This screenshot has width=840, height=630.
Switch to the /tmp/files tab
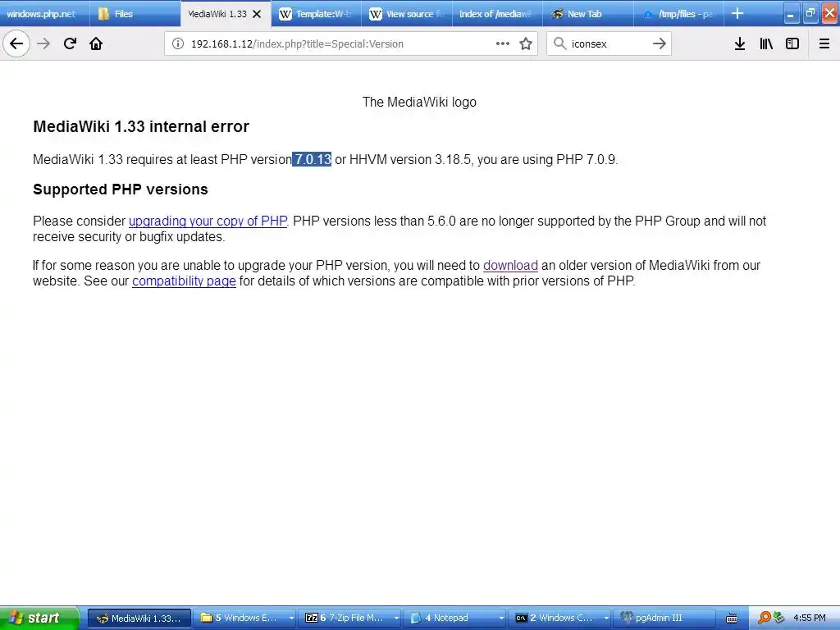[678, 13]
